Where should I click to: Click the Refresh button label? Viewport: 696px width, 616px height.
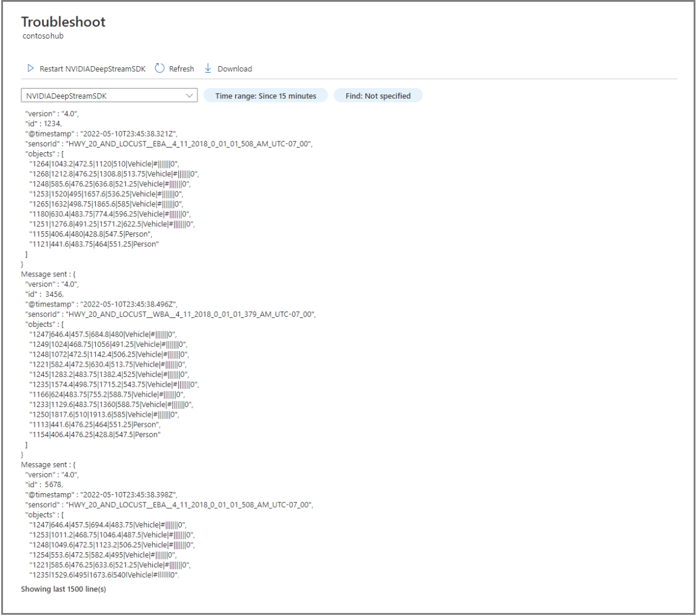click(x=181, y=68)
